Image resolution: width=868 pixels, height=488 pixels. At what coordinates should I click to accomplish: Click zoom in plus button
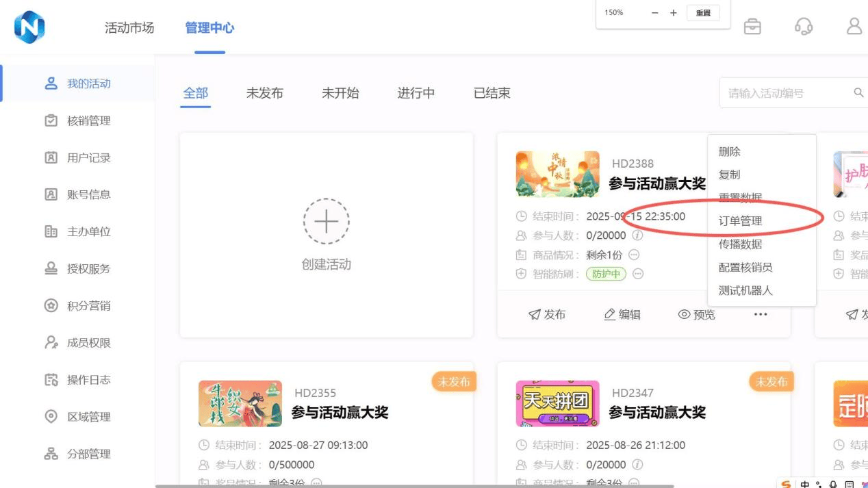coord(674,13)
